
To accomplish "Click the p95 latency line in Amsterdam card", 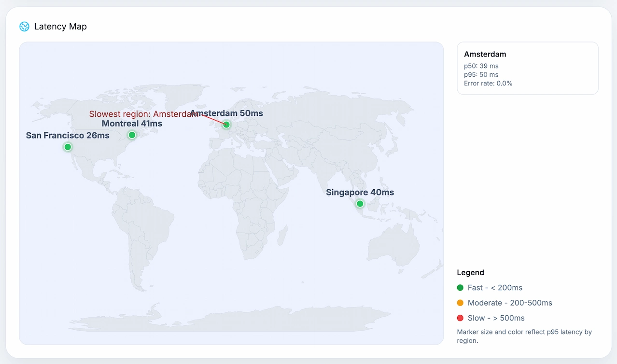I will [x=481, y=74].
